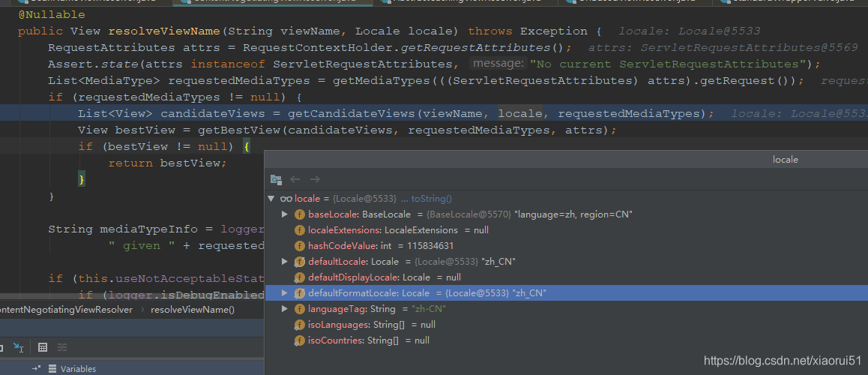Viewport: 868px width, 375px height.
Task: Click the field icon of defaultDisplayLocale
Action: click(300, 277)
